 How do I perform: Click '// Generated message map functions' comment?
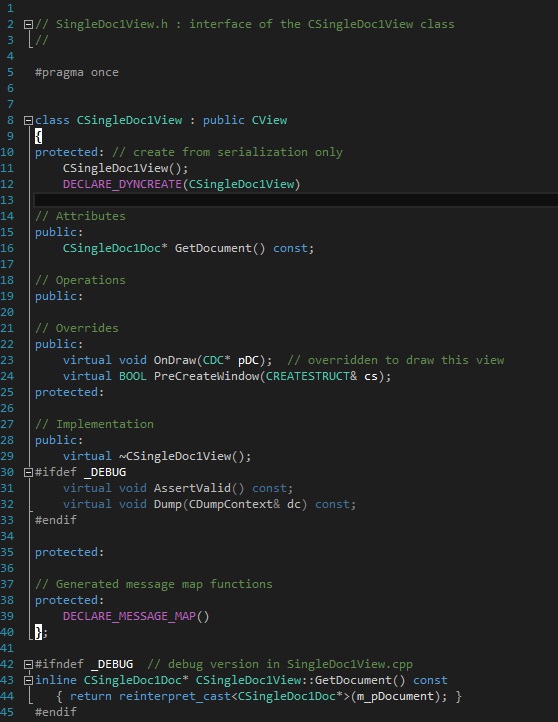point(154,584)
